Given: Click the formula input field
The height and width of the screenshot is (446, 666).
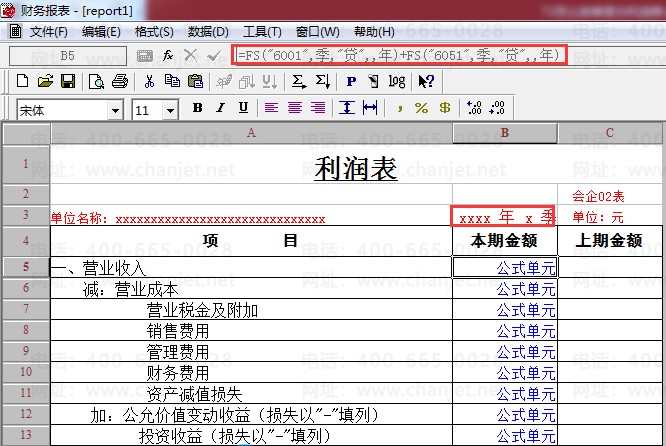Looking at the screenshot, I should (398, 55).
